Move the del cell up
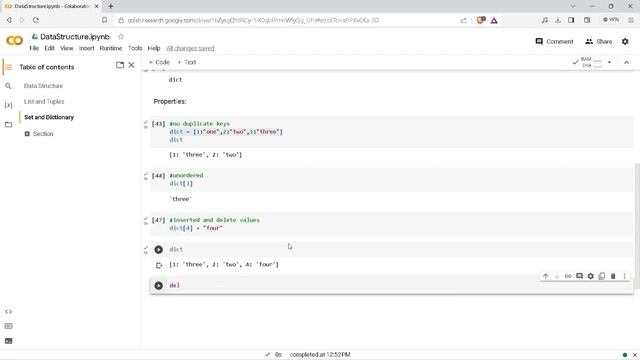Screen dimensions: 640x360 click(546, 276)
